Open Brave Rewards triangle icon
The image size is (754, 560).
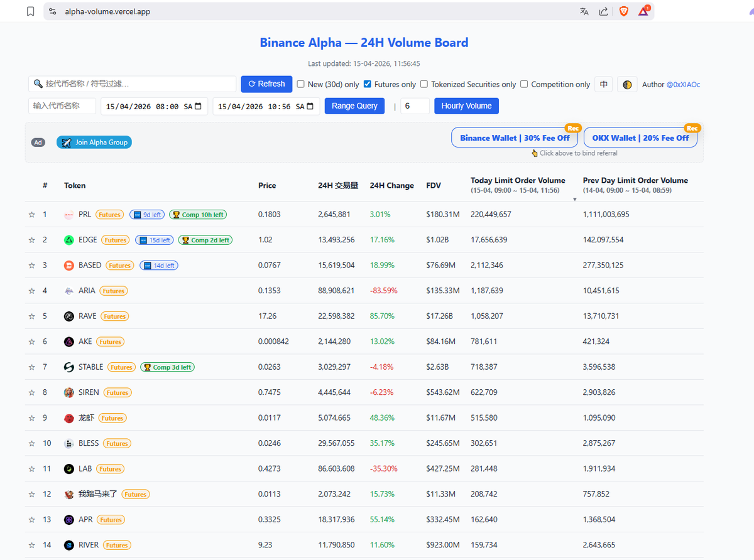(x=644, y=11)
